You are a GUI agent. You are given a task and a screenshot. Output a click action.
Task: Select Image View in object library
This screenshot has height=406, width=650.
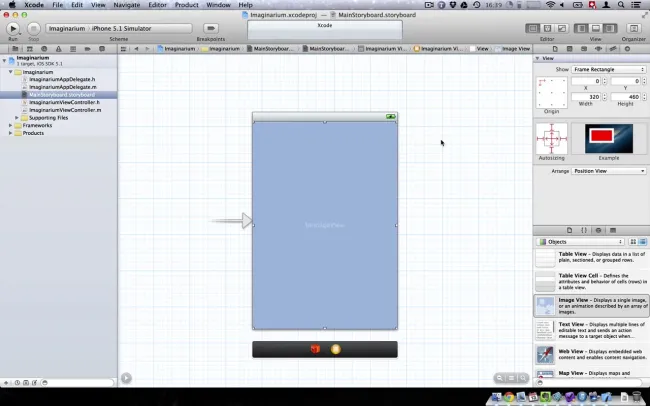pos(592,306)
